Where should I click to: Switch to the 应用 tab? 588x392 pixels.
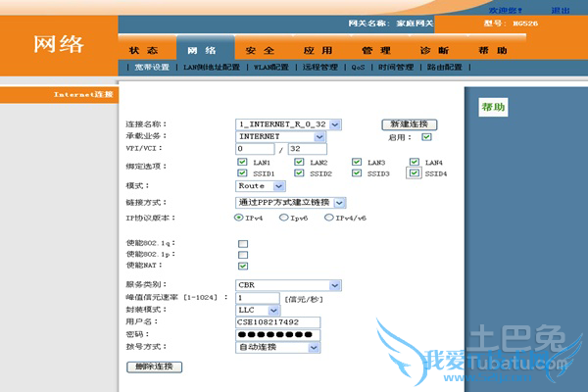pyautogui.click(x=318, y=51)
